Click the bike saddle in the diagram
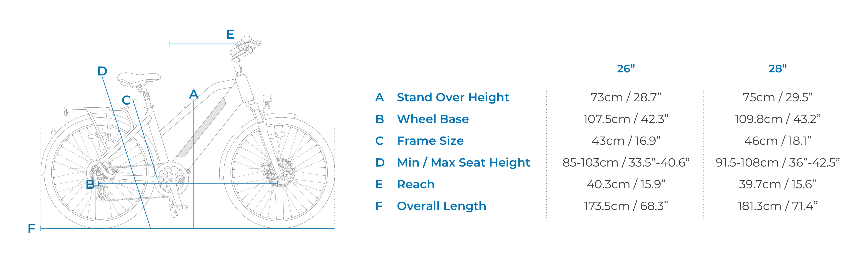The height and width of the screenshot is (272, 868). 138,79
